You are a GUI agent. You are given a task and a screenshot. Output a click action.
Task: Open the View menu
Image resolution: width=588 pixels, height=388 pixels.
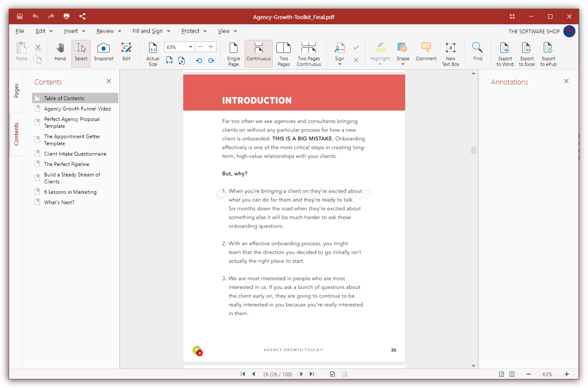(x=224, y=31)
